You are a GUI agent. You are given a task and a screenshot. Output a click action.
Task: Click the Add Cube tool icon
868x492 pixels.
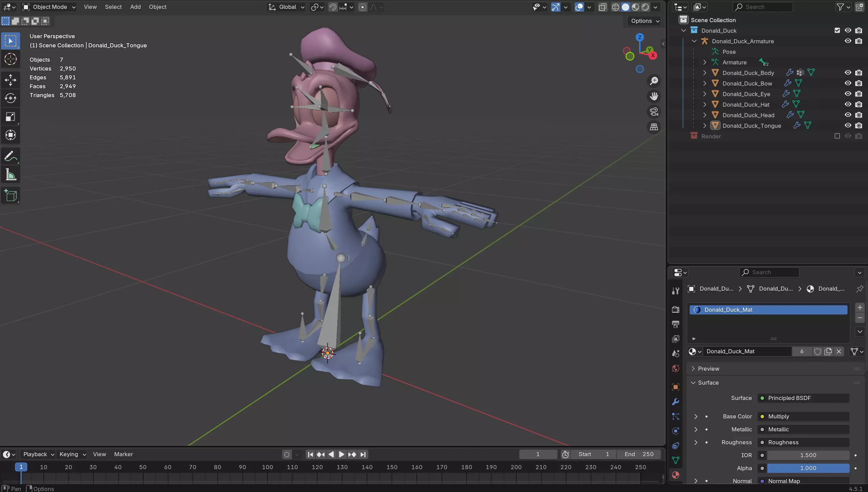point(10,196)
